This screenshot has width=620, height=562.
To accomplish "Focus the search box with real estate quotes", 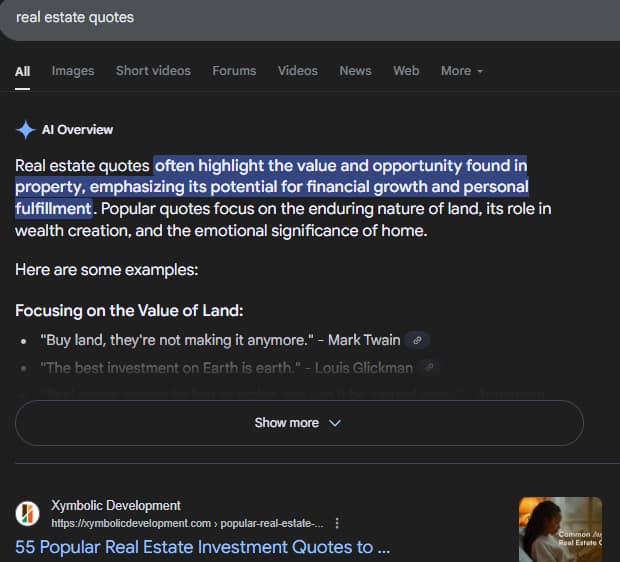I will coord(300,18).
